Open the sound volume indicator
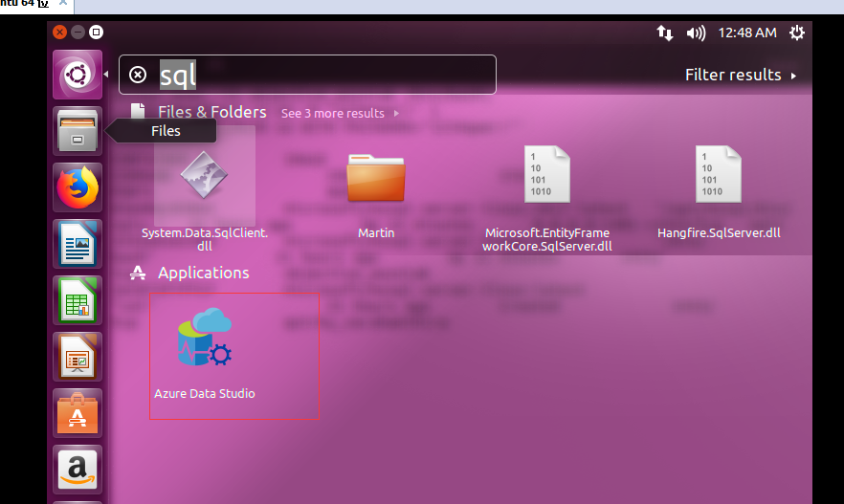Screen dimensions: 844x504 pos(696,33)
